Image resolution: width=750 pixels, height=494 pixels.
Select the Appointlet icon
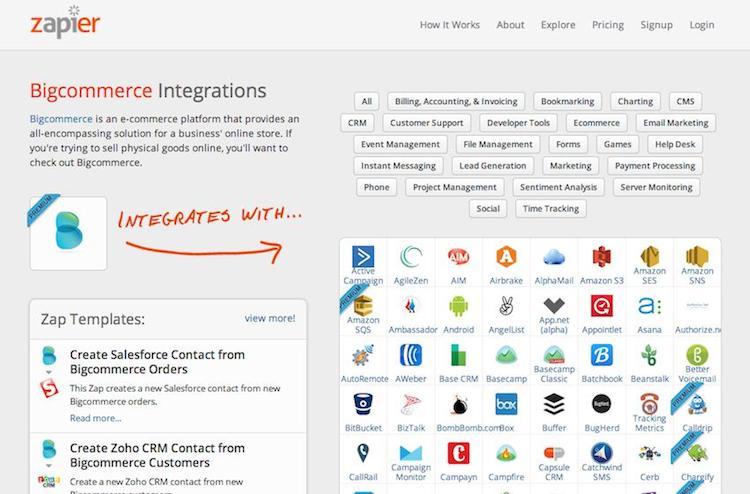coord(602,306)
